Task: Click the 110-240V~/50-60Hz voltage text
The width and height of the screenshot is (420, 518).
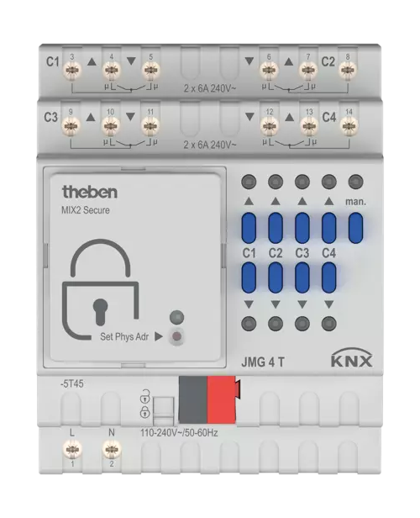Action: click(179, 433)
